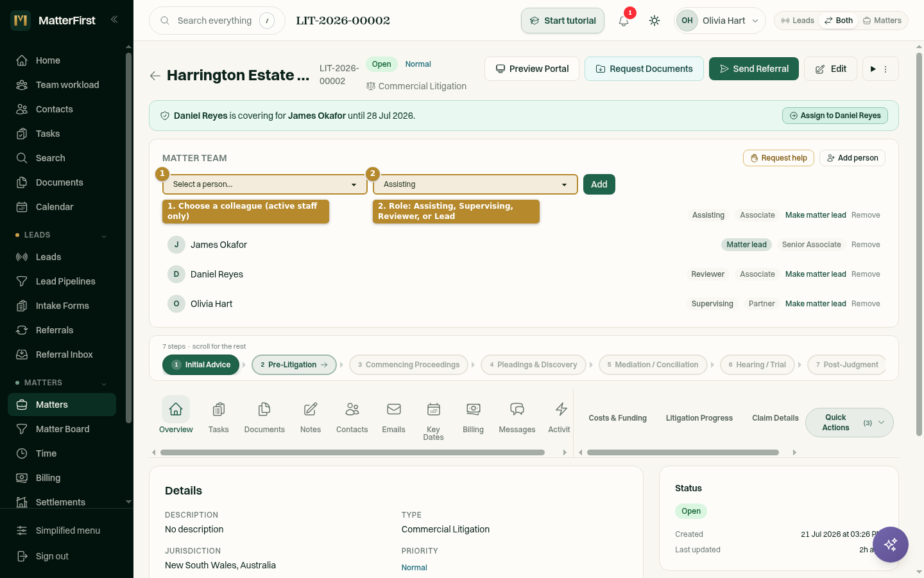The image size is (924, 578).
Task: Switch to the Key Dates tab
Action: point(433,421)
